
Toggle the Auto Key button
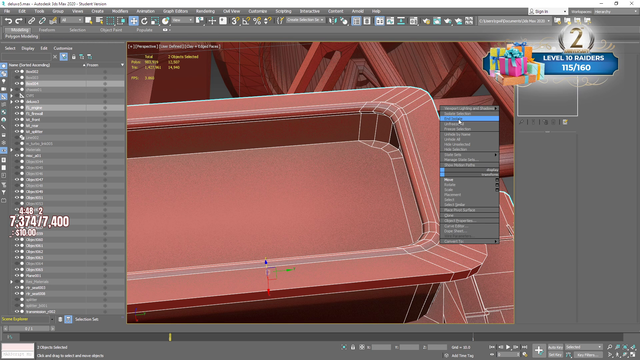[555, 347]
